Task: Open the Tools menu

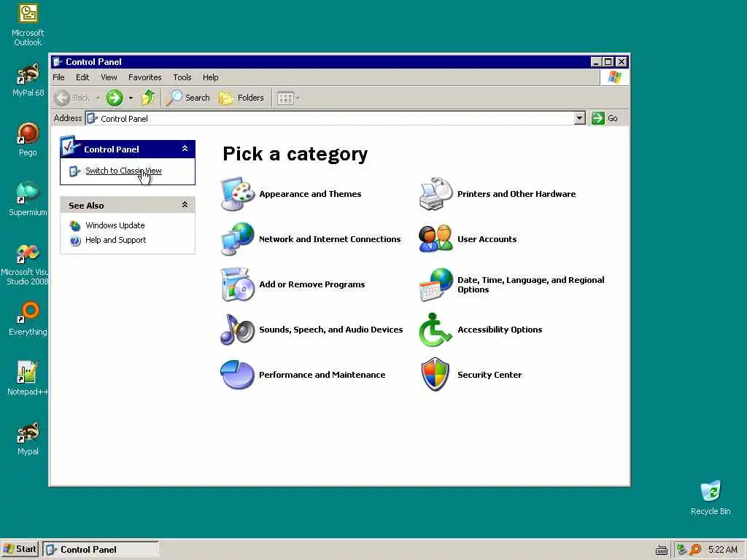Action: click(182, 77)
